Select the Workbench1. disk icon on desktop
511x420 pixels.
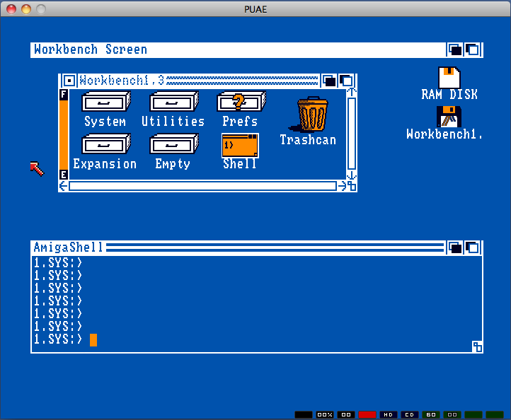click(449, 117)
